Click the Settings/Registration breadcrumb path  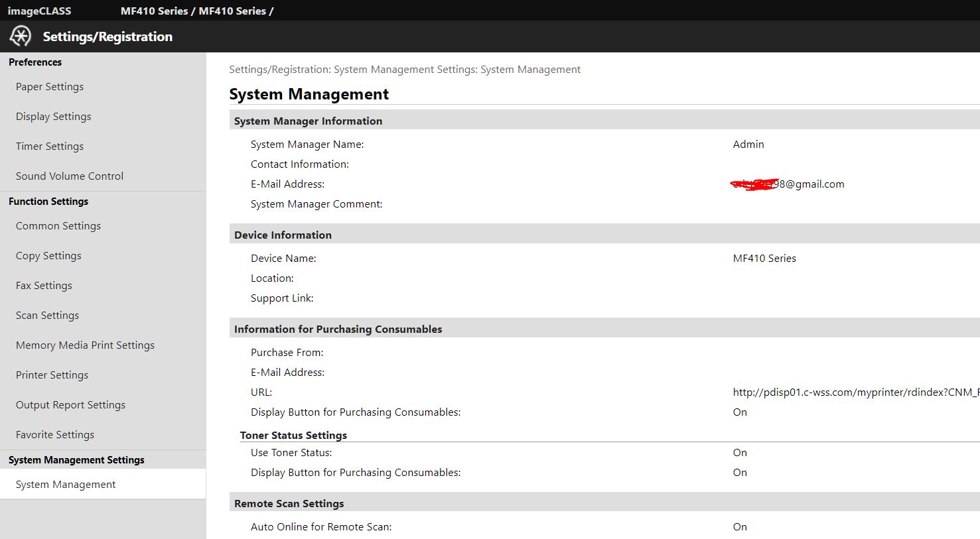click(x=405, y=70)
